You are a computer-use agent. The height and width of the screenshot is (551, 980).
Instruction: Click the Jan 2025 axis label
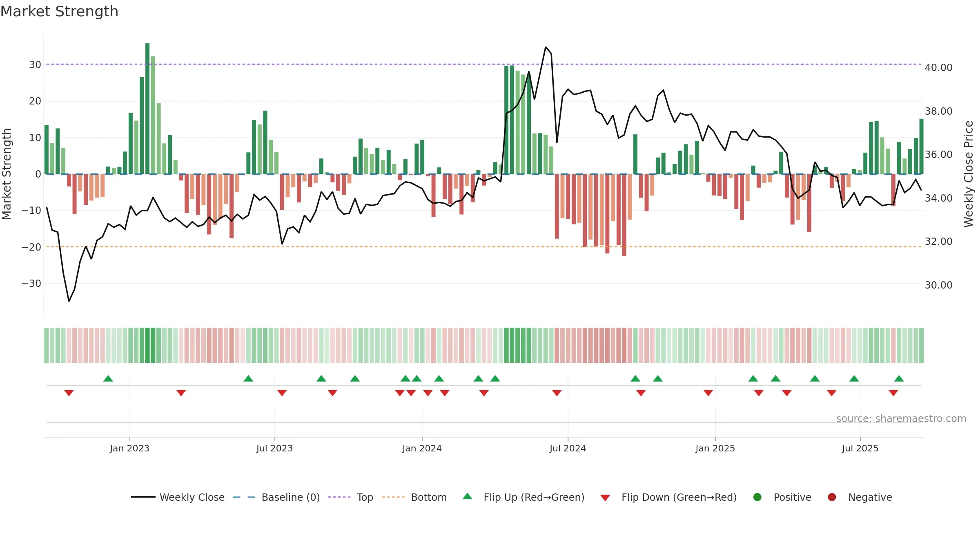point(715,448)
